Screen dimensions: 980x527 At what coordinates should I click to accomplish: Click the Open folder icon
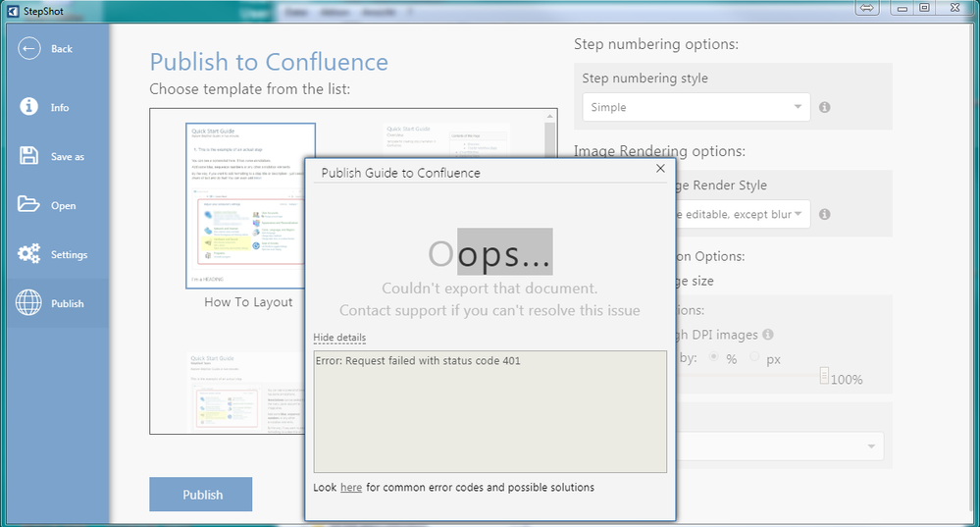click(28, 204)
